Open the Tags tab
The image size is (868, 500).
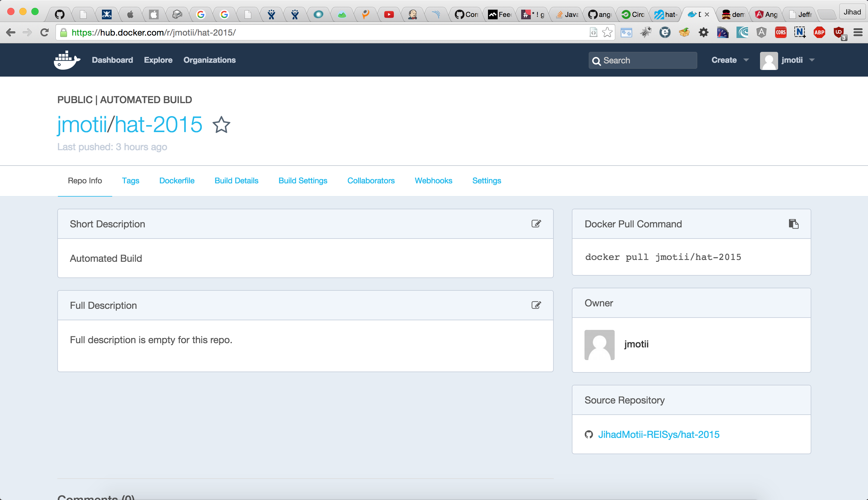click(x=131, y=181)
